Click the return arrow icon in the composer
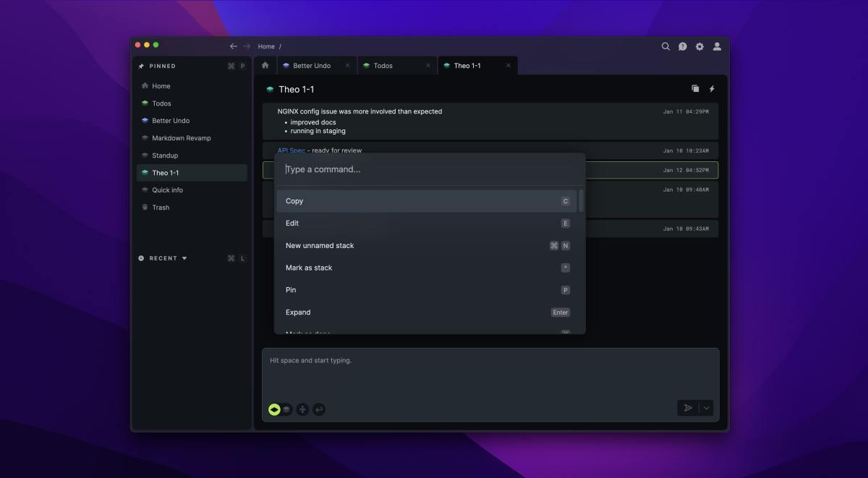This screenshot has height=478, width=868. [x=318, y=409]
